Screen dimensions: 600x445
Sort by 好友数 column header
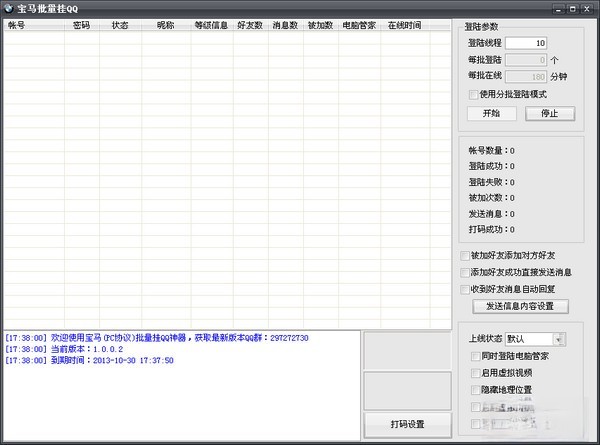coord(251,25)
